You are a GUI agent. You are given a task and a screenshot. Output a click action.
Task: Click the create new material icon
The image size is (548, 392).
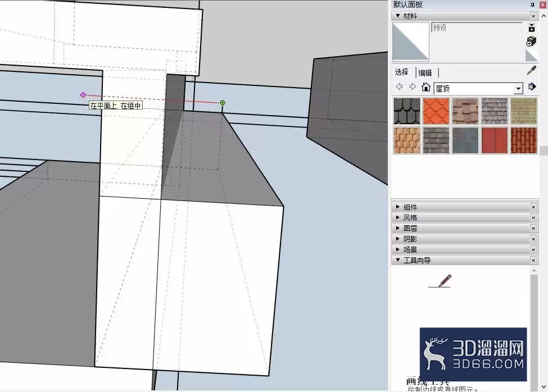click(x=531, y=41)
